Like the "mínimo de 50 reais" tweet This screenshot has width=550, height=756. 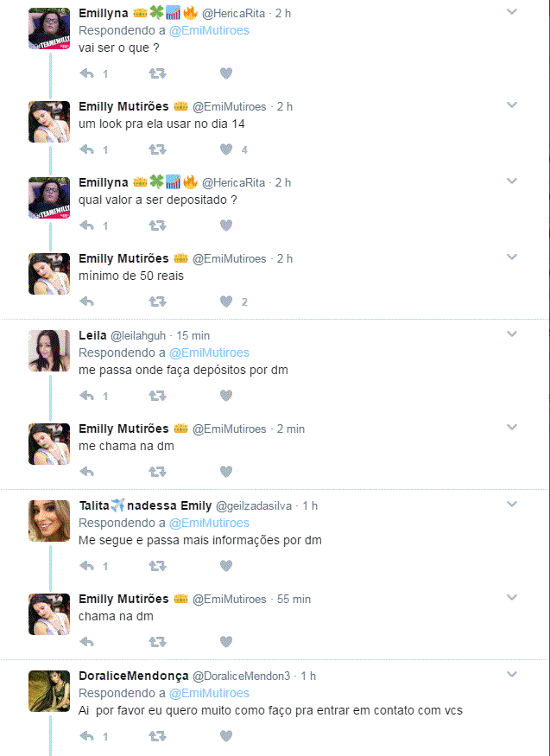tap(226, 302)
